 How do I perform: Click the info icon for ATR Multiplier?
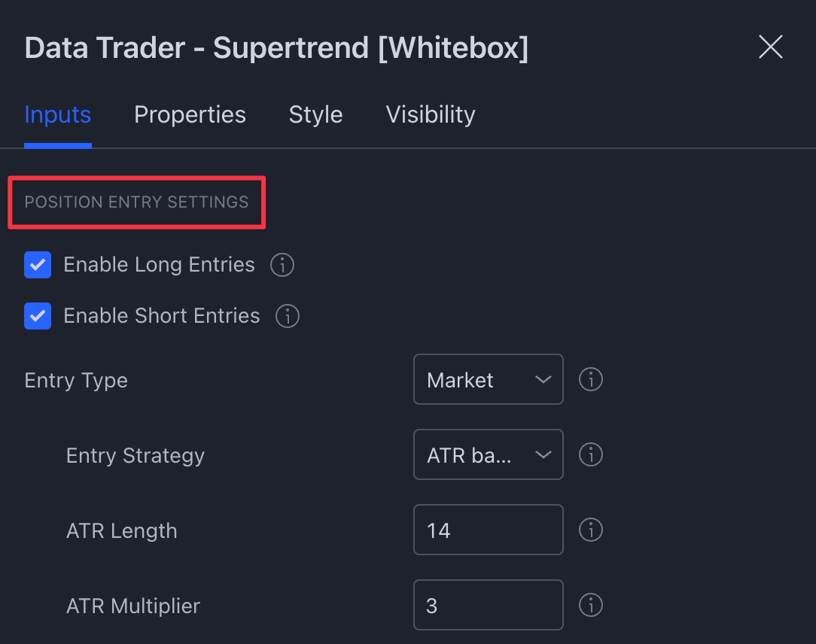point(591,605)
